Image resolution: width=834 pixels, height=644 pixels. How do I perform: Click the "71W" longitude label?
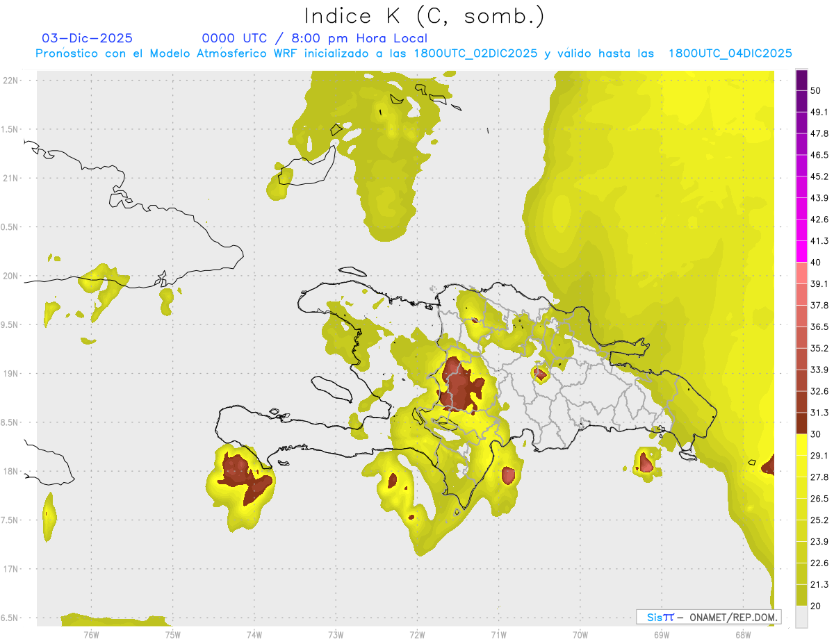click(x=498, y=634)
